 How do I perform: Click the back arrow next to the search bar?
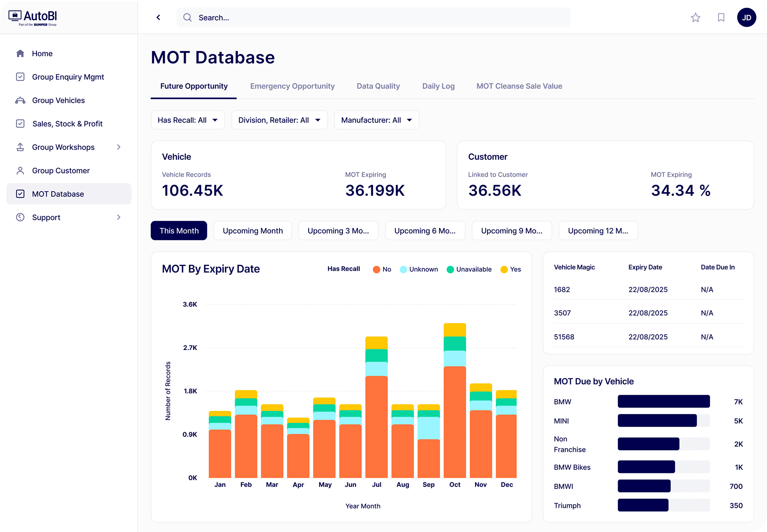pos(159,17)
